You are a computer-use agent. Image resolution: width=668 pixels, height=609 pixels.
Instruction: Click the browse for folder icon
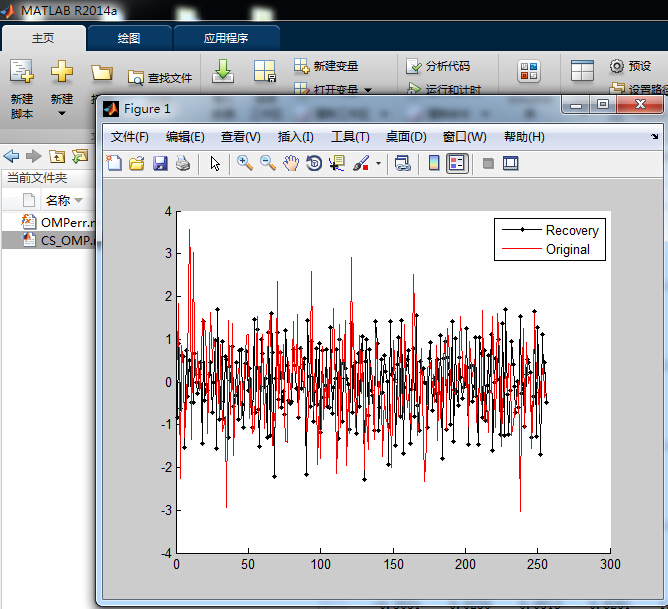click(80, 156)
